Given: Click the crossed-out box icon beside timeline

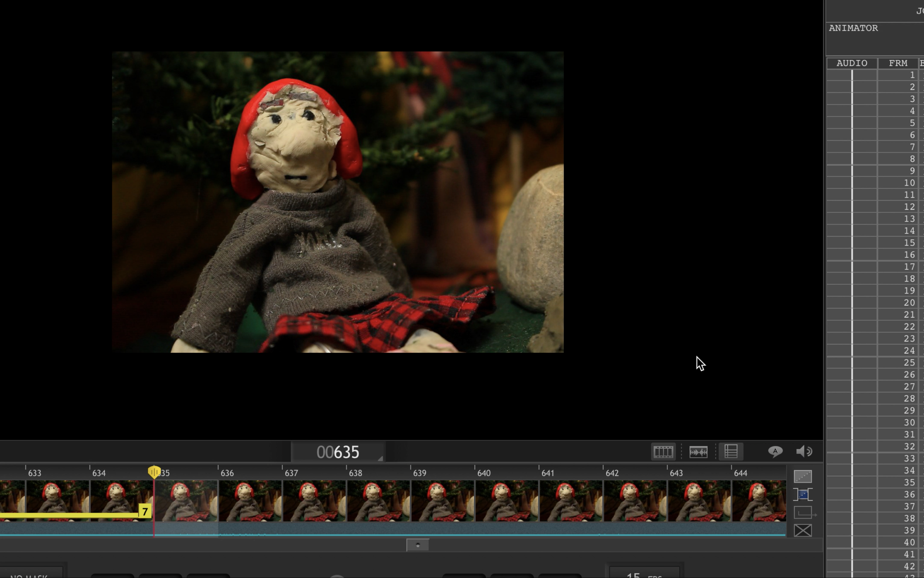Looking at the screenshot, I should (x=802, y=531).
